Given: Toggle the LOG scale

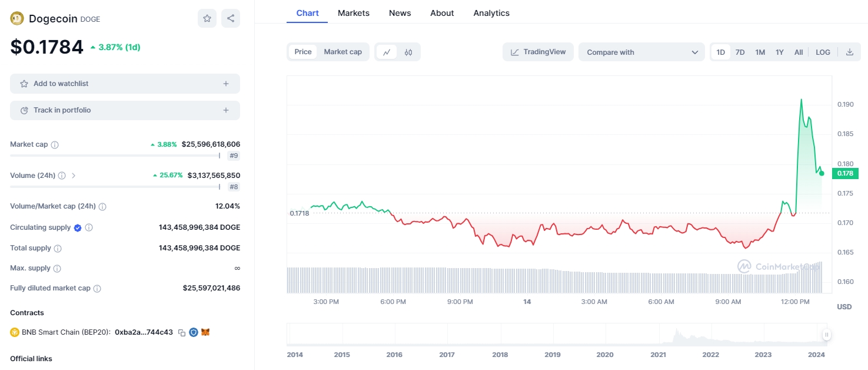Looking at the screenshot, I should pyautogui.click(x=823, y=52).
